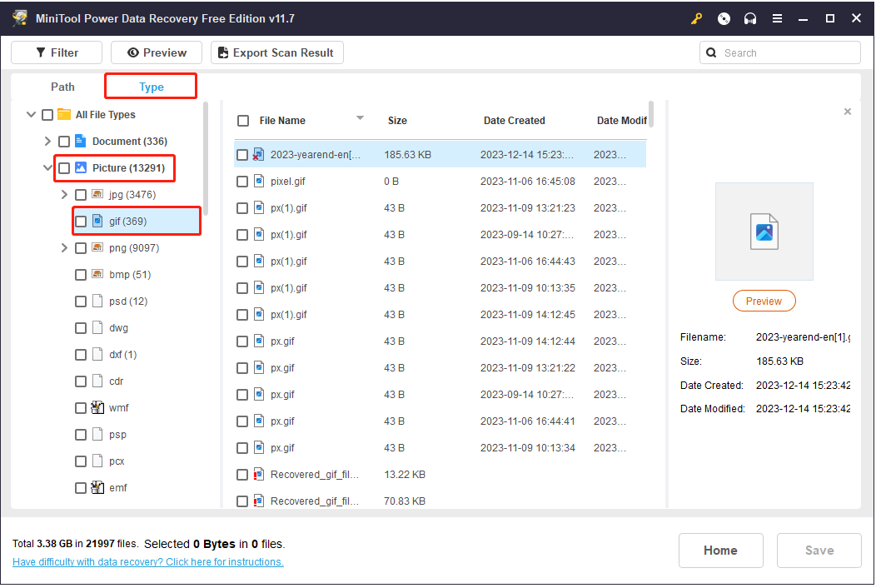876x588 pixels.
Task: Click icon of 13.22 KB Recovered_gif file
Action: [259, 474]
